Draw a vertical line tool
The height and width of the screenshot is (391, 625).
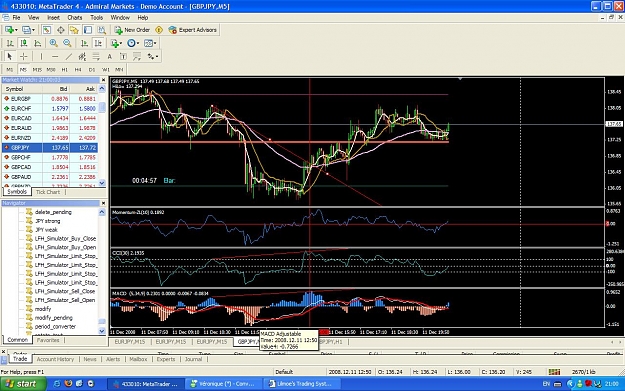click(x=41, y=57)
